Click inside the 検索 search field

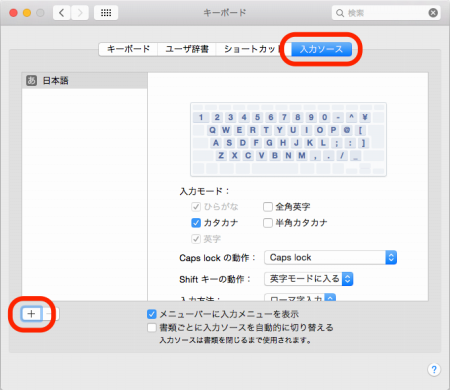(x=386, y=13)
